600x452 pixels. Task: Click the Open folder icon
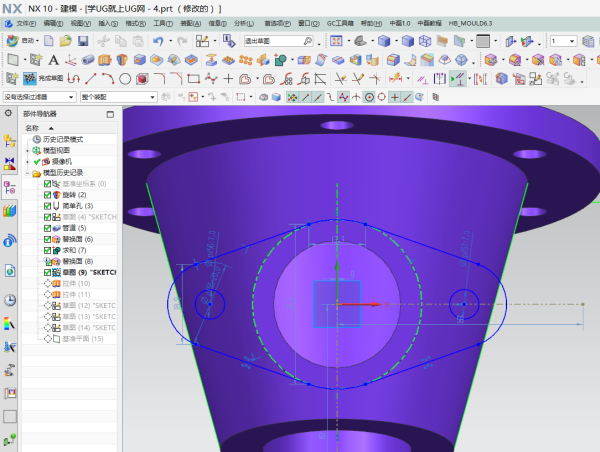click(x=65, y=41)
